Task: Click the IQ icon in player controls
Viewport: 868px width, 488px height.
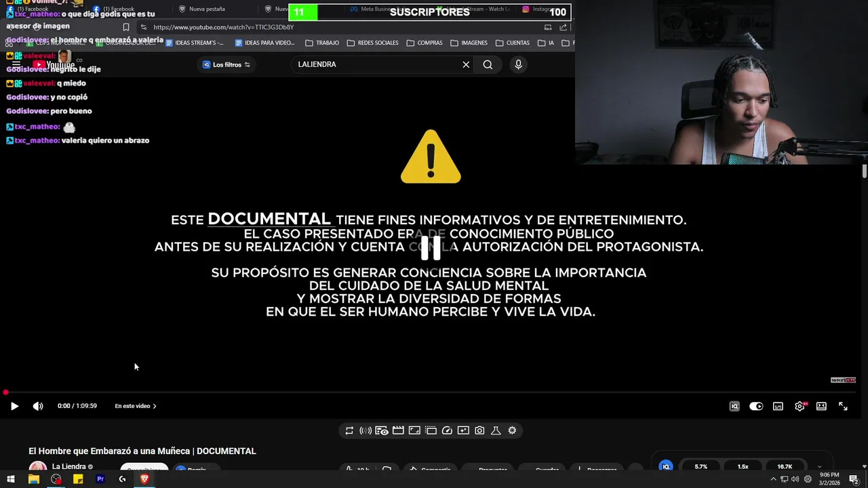Action: coord(734,406)
